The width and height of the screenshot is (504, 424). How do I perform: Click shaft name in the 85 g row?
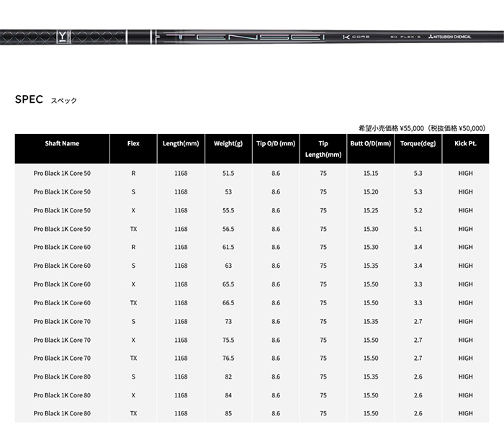pyautogui.click(x=62, y=413)
